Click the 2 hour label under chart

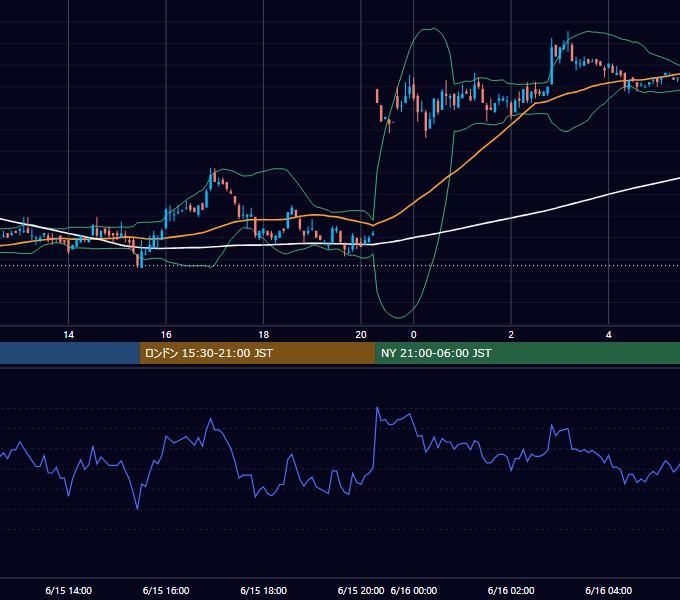point(511,335)
